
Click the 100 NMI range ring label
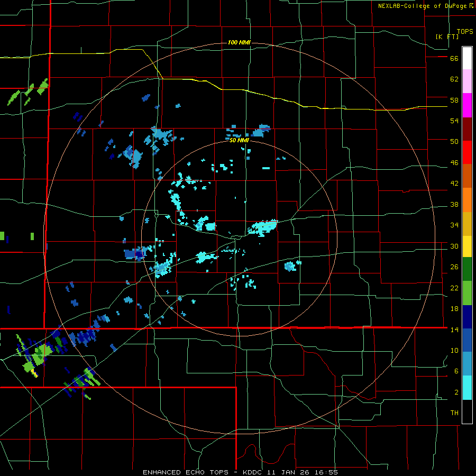point(239,42)
